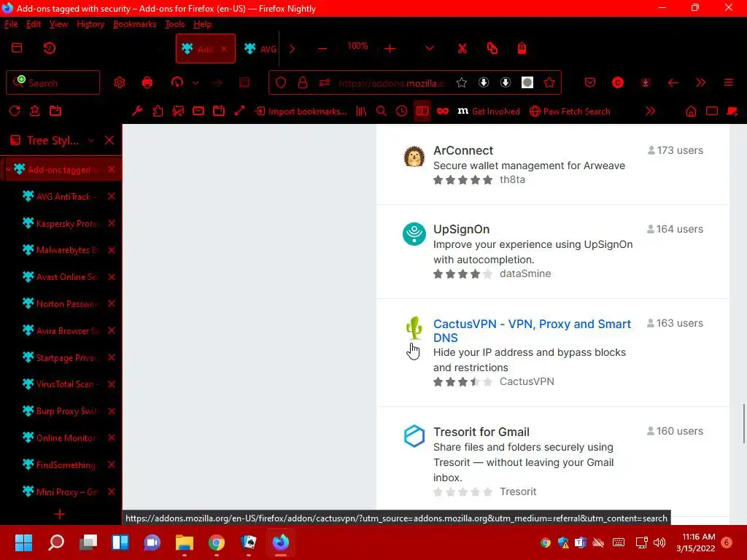This screenshot has height=560, width=747.
Task: Switch to the AVG tab in tab bar
Action: pyautogui.click(x=260, y=49)
